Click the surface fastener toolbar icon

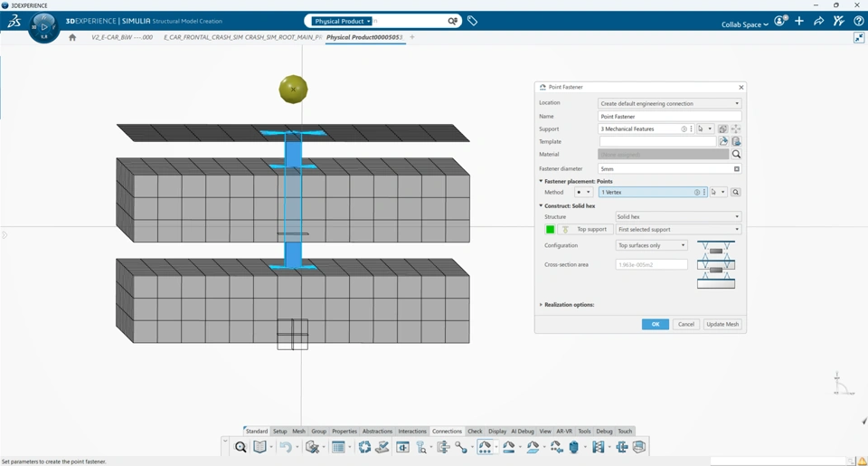click(533, 447)
